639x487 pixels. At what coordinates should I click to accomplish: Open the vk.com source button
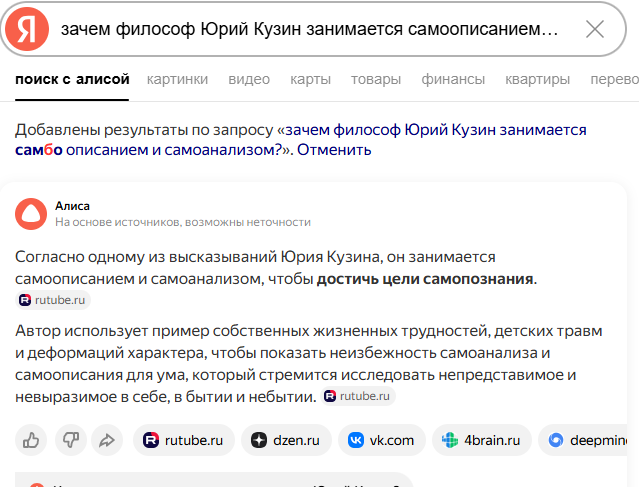tap(382, 440)
